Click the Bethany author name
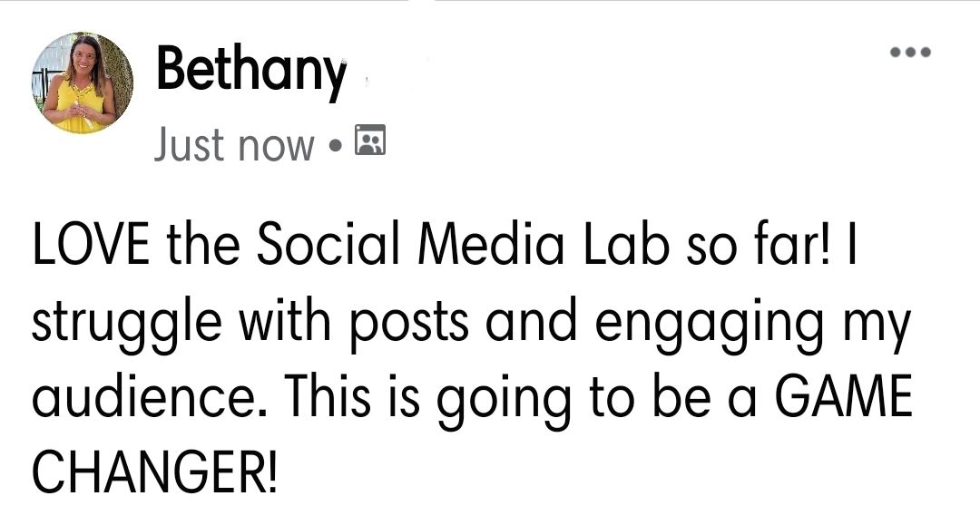The image size is (980, 525). (x=250, y=72)
